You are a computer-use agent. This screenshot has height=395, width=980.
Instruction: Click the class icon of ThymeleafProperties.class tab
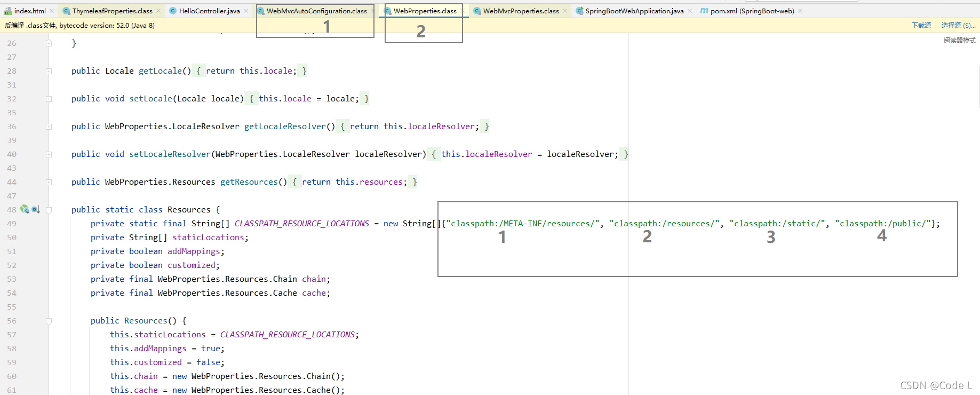coord(66,11)
